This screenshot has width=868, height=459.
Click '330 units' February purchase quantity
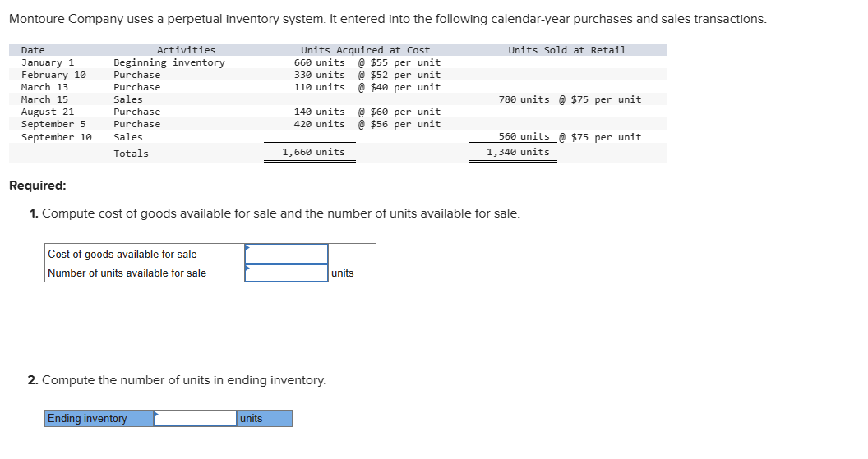click(x=320, y=75)
